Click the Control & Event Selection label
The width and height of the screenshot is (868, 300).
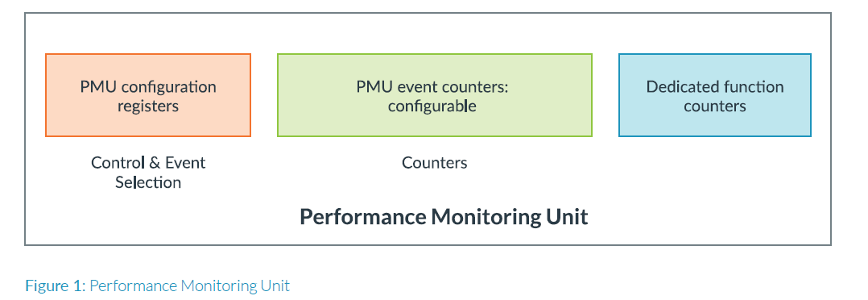click(x=148, y=172)
